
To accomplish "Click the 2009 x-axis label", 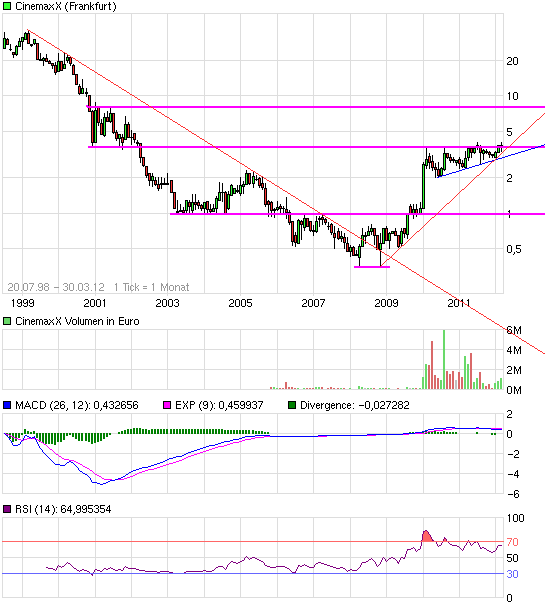I will click(386, 303).
